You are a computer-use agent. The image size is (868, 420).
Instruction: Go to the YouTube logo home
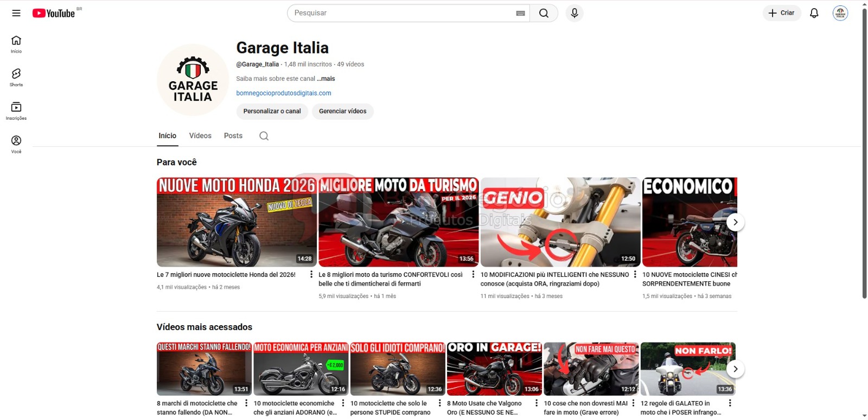tap(54, 13)
